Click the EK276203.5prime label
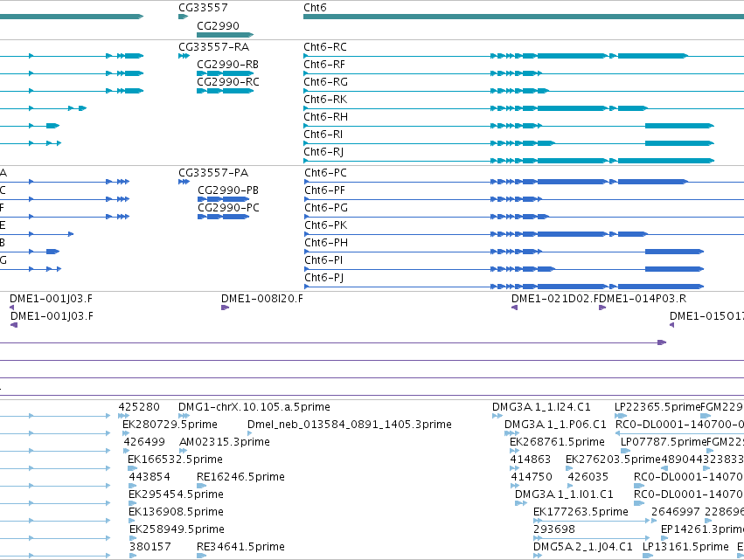The image size is (744, 560). [613, 460]
